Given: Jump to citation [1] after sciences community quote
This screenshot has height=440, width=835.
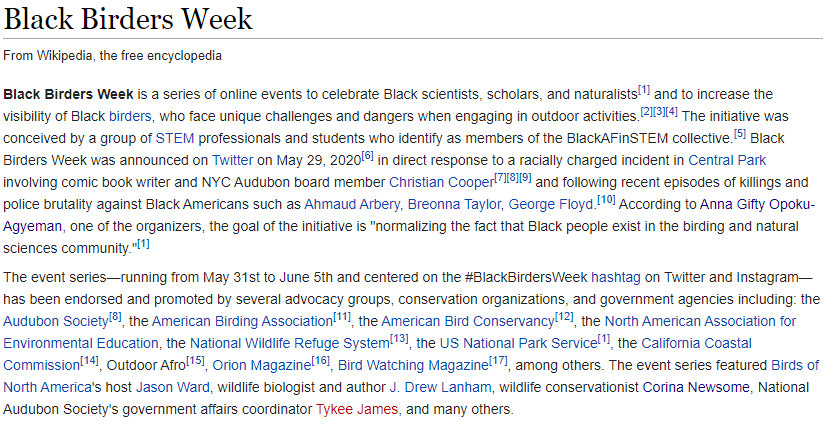Looking at the screenshot, I should coord(143,244).
